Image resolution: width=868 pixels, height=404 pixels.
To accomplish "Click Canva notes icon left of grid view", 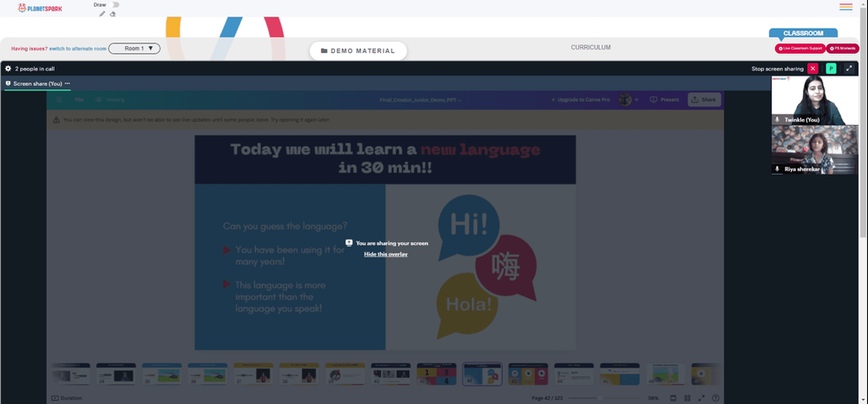I will tap(674, 398).
